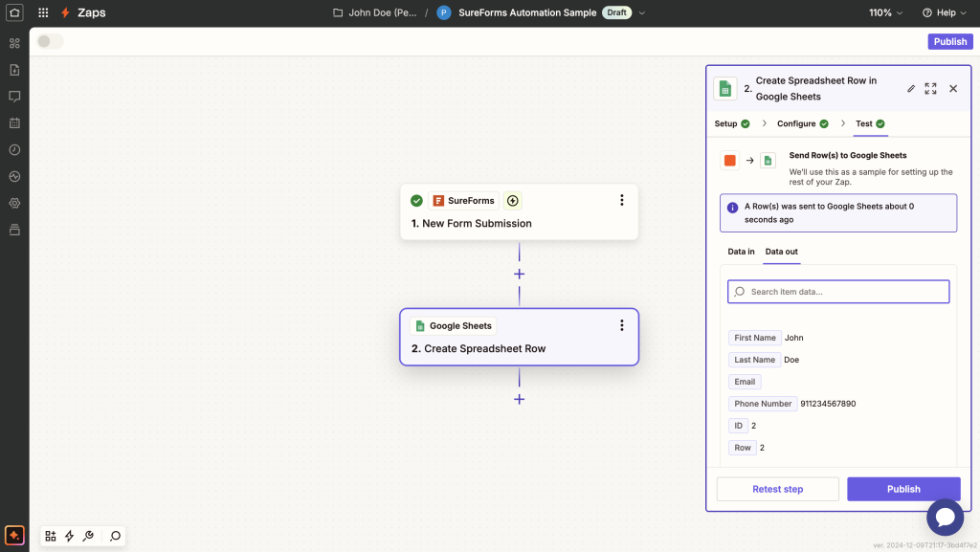The height and width of the screenshot is (552, 980).
Task: Click the Search item data field
Action: pos(838,292)
